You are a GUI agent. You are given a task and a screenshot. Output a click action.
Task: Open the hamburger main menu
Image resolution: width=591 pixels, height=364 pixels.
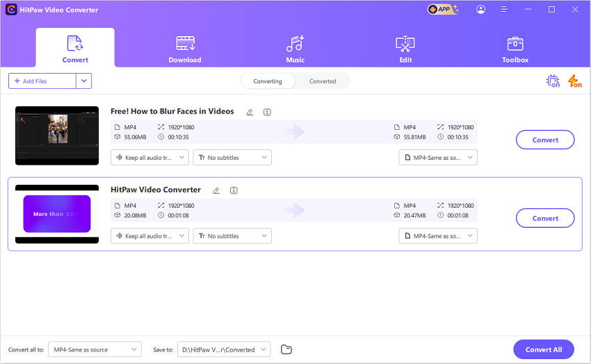504,10
